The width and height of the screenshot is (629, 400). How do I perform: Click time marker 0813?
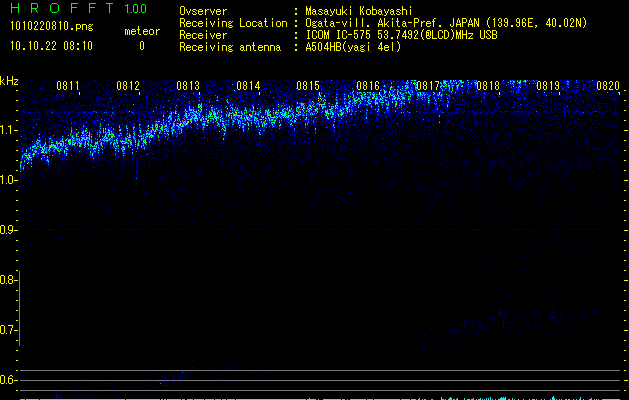[x=188, y=86]
